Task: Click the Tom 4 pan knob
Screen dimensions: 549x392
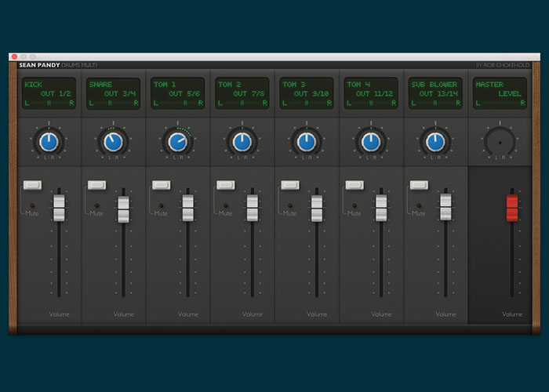Action: click(371, 142)
